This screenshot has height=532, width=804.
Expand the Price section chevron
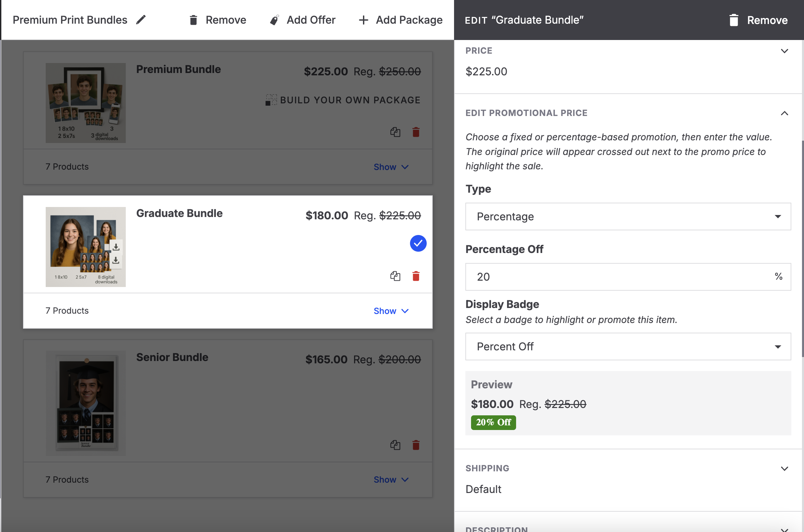click(784, 51)
